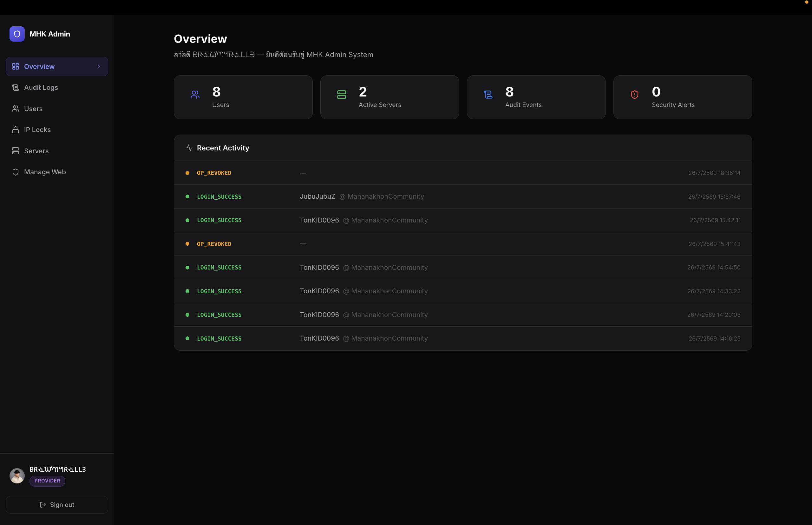Viewport: 812px width, 525px height.
Task: Click the IP Locks padlock icon
Action: (15, 130)
